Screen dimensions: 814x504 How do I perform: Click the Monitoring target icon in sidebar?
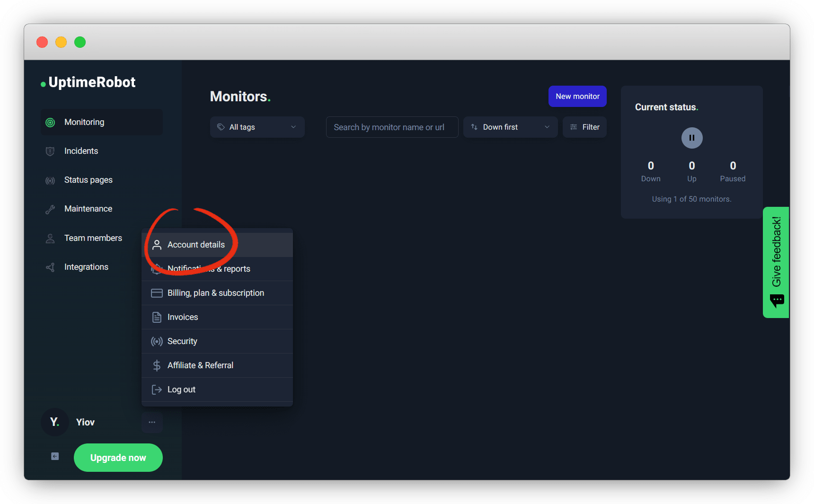tap(50, 123)
